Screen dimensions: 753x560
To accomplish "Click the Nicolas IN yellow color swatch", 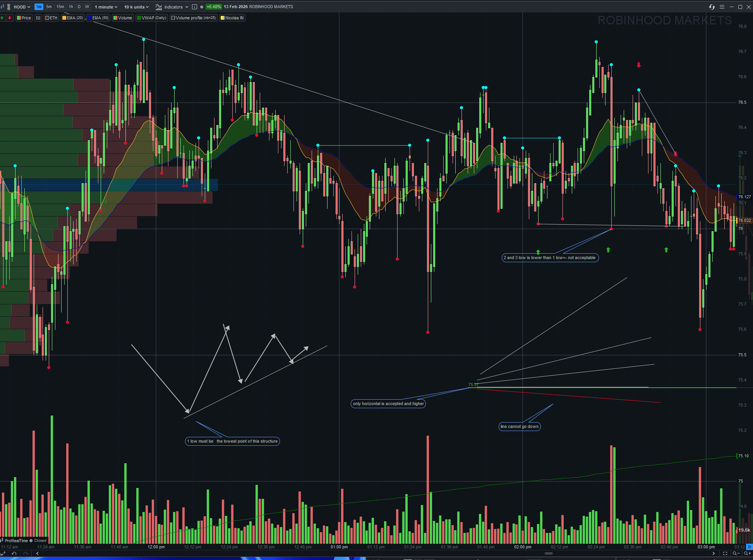I will tap(223, 18).
